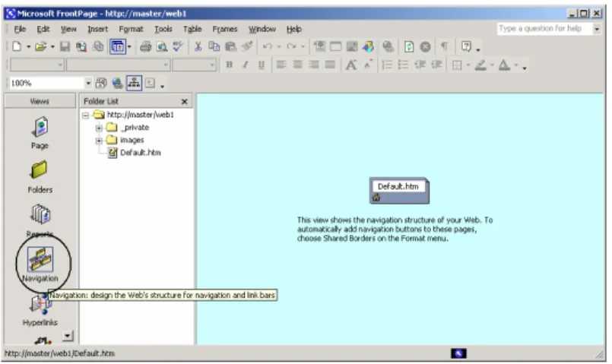Image resolution: width=612 pixels, height=364 pixels.
Task: Open the Style combo box
Action: coord(37,65)
